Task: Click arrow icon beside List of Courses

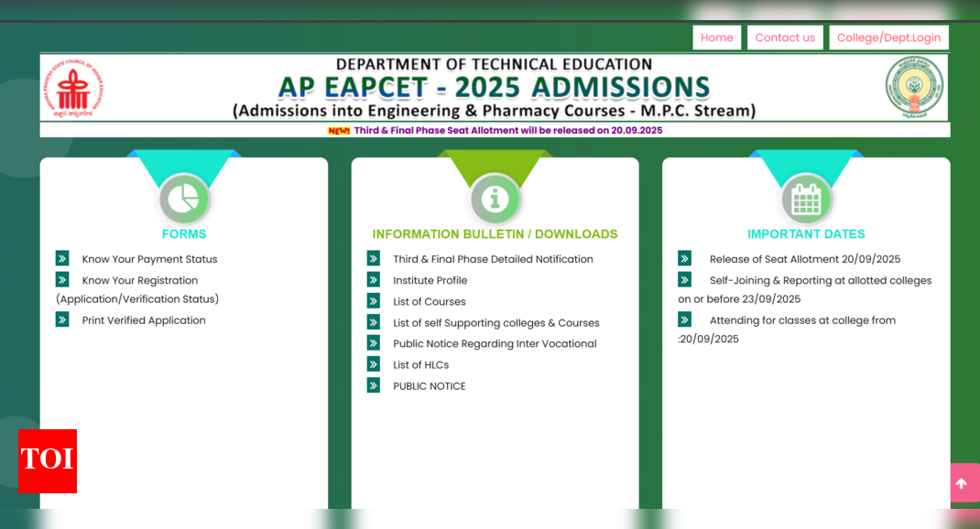Action: point(373,300)
